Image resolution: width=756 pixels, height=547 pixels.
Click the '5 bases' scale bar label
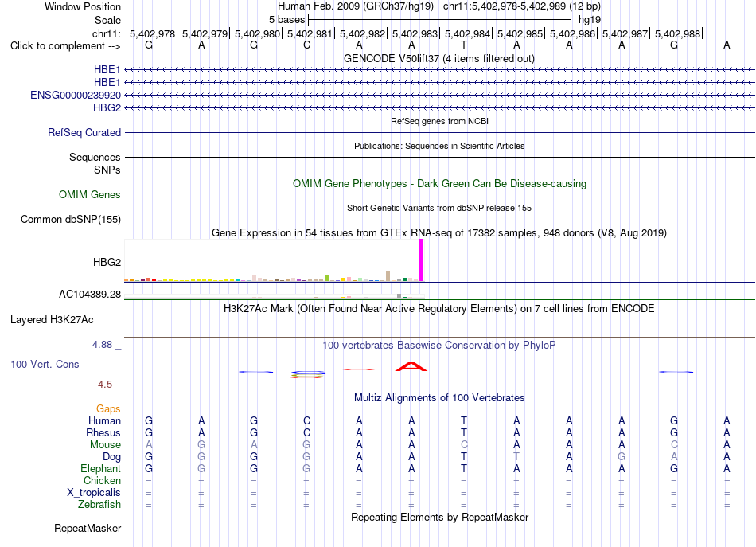pyautogui.click(x=286, y=20)
